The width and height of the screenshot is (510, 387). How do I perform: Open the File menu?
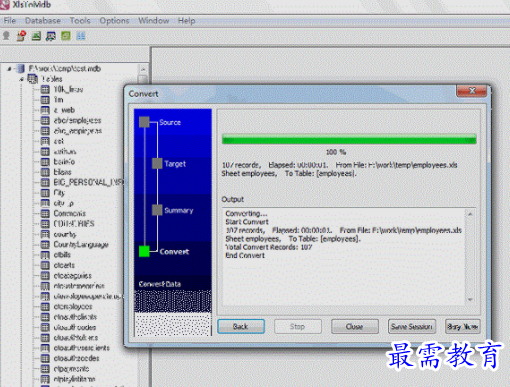pos(10,21)
